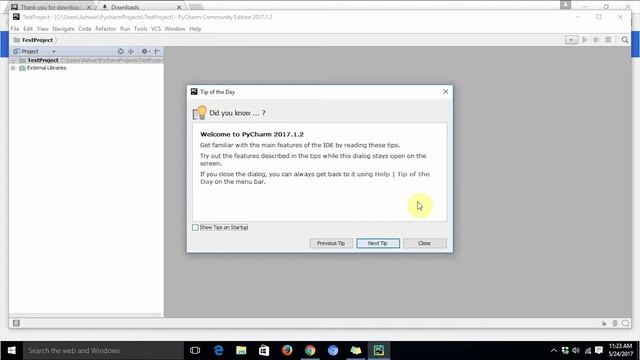
Task: Open the Code menu
Action: [x=85, y=29]
